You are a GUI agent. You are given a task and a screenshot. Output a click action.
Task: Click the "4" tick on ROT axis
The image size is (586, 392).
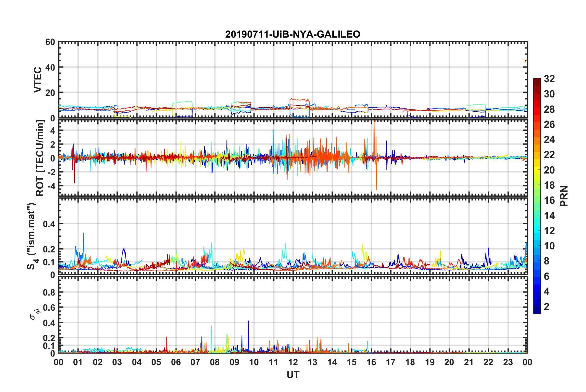(53, 131)
